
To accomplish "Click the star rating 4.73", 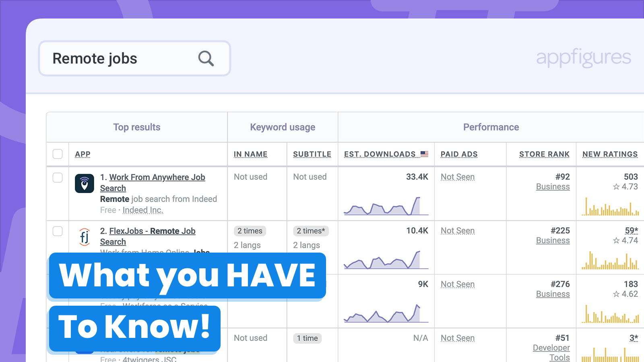I will point(625,187).
